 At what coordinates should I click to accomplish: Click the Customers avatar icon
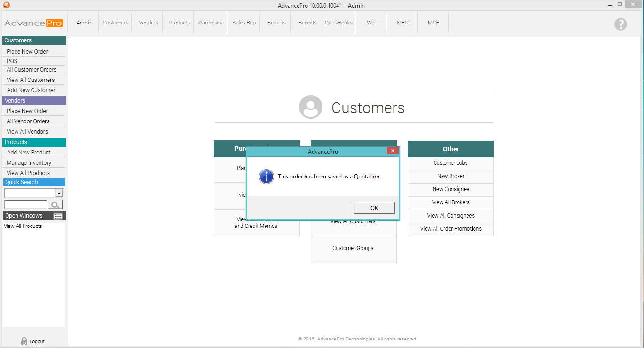(x=311, y=107)
